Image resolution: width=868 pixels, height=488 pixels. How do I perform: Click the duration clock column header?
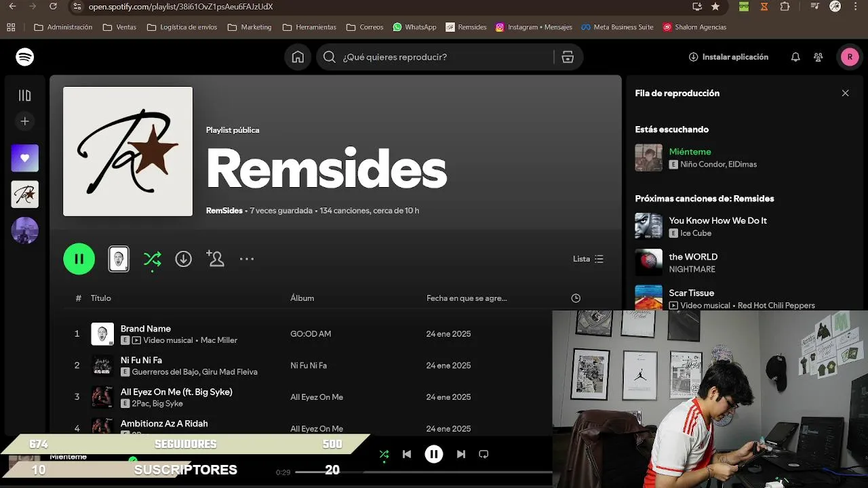(x=576, y=298)
